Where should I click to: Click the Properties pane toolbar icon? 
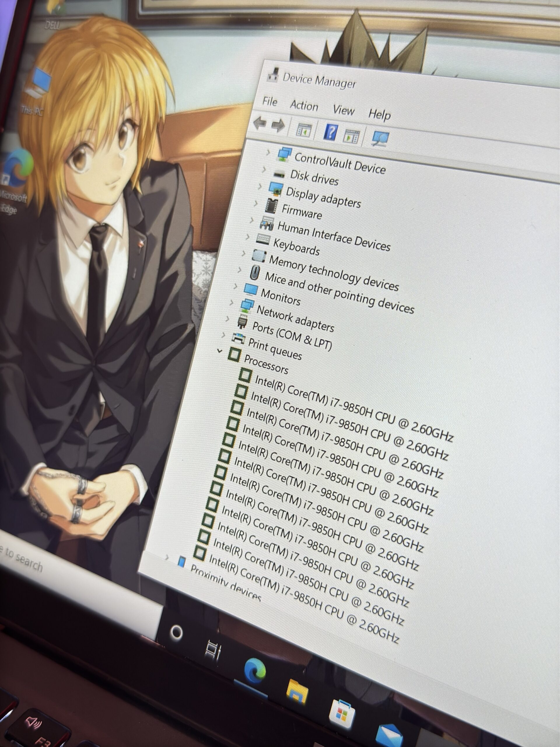(352, 136)
